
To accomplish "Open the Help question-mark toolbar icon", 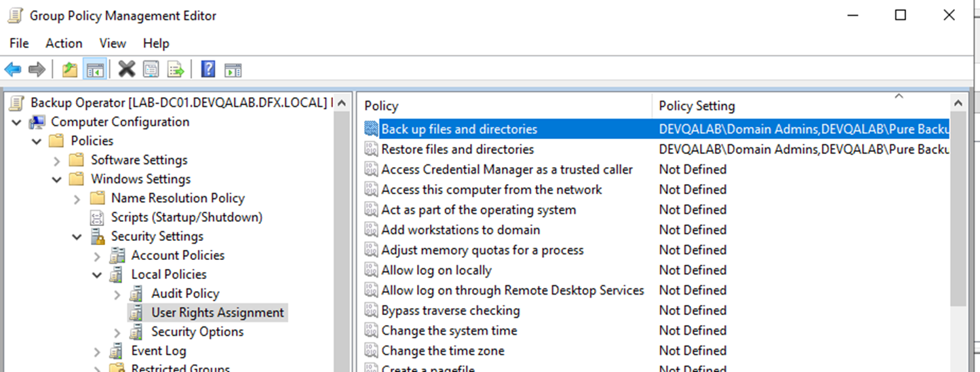I will click(209, 69).
